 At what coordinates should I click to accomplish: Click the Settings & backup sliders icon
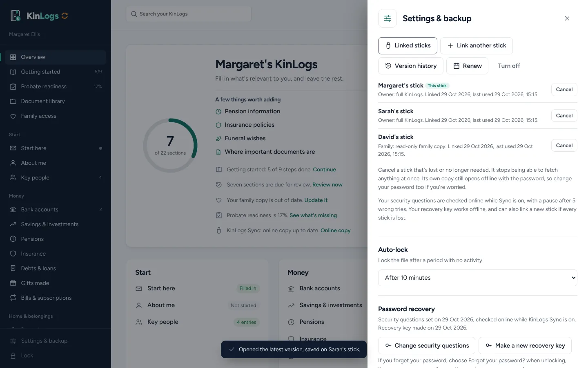388,18
